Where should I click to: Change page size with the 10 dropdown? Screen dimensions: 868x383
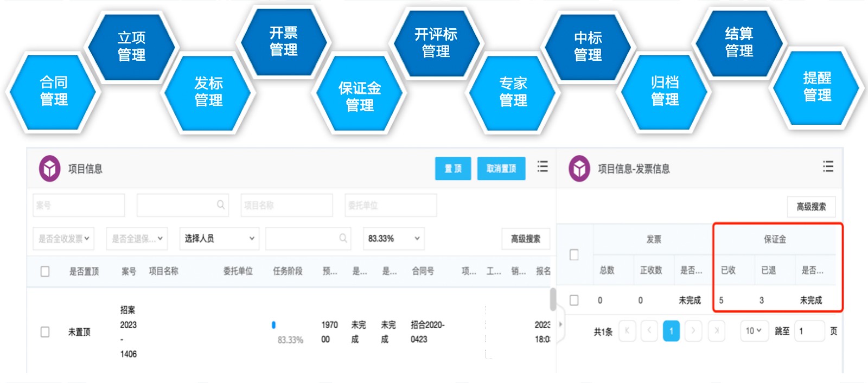tap(754, 330)
